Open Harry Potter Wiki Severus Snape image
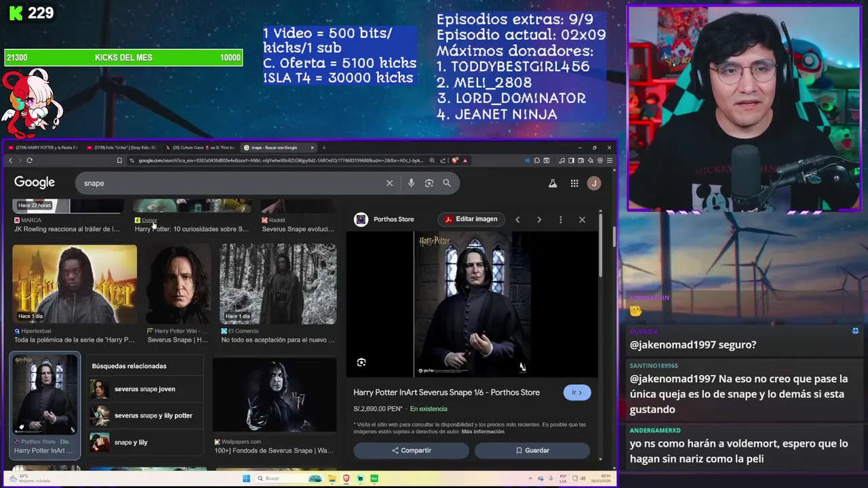Screen dimensions: 868x488 pos(178,284)
